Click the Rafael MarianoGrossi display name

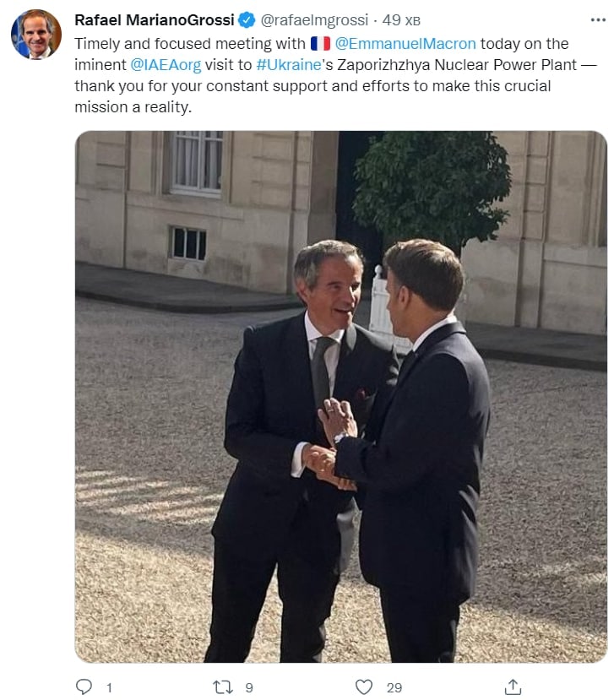pos(154,20)
